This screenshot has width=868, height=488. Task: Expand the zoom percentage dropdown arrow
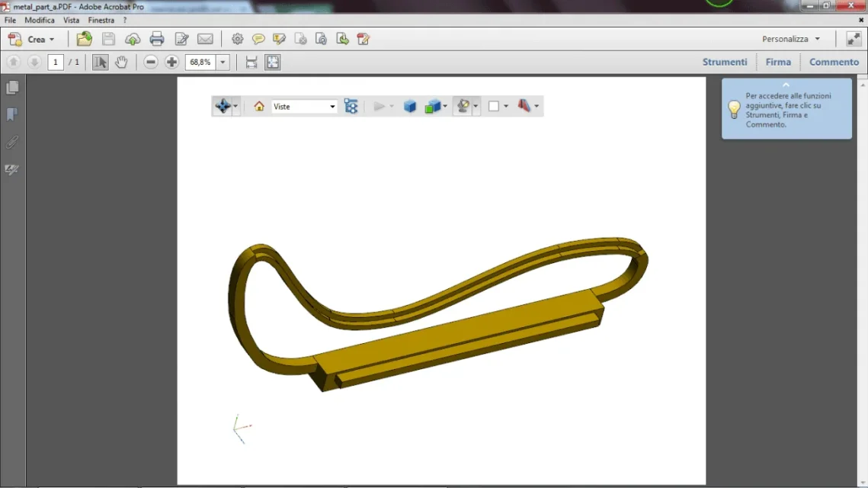(223, 62)
